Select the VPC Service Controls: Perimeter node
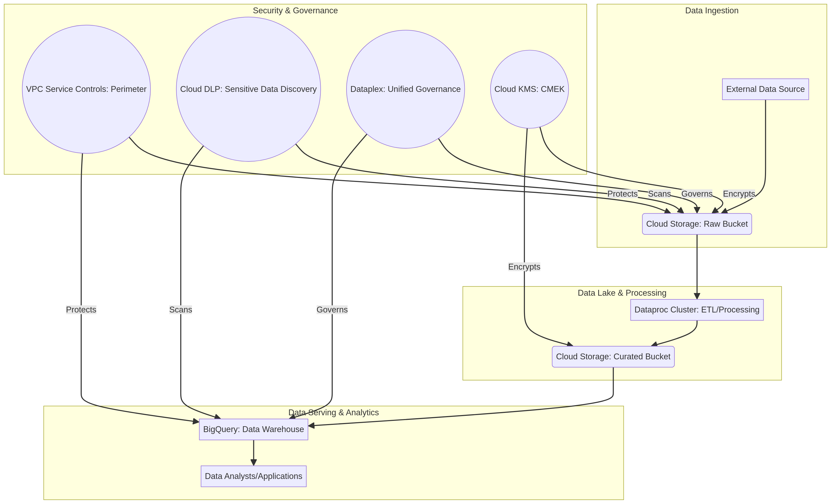831x504 pixels. (x=86, y=89)
